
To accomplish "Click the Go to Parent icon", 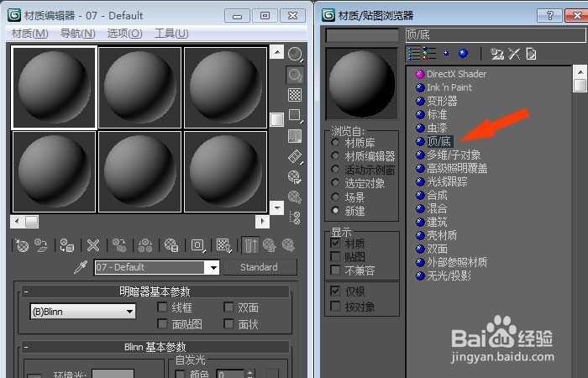I will [270, 245].
